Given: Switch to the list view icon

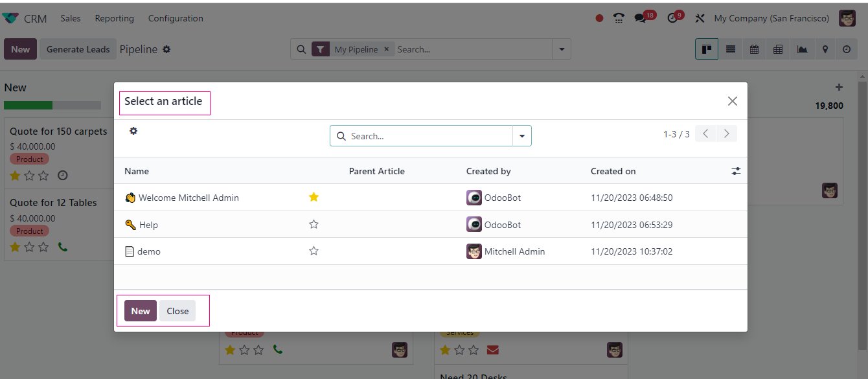Looking at the screenshot, I should (x=731, y=49).
